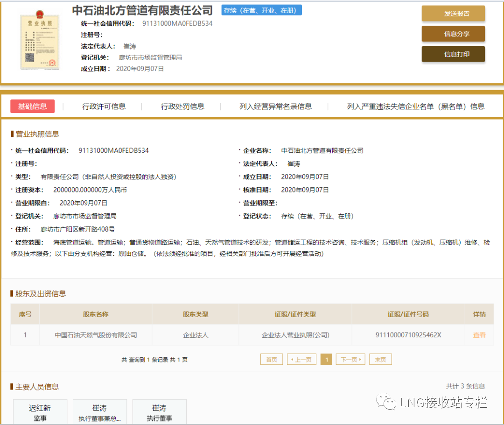Switch to the 行政许可信息 tab

104,106
